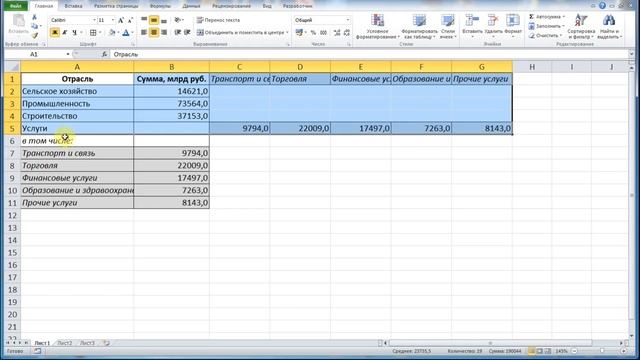Switch to the Рецензирование tab
The height and width of the screenshot is (360, 640).
click(231, 6)
